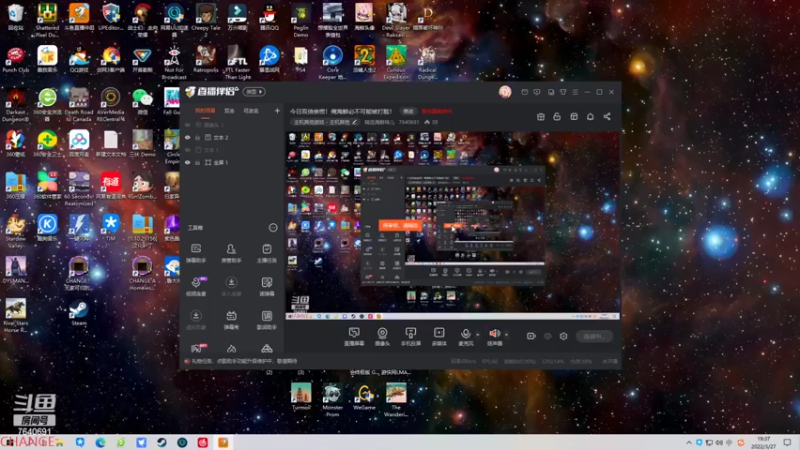Viewport: 800px width, 450px height.
Task: Click the status bar notice text at bottom left
Action: (x=244, y=361)
